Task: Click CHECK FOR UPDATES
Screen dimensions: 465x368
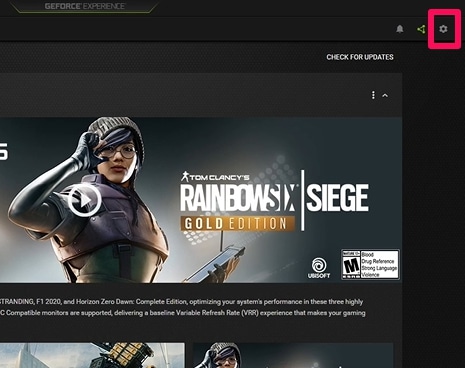Action: tap(360, 57)
